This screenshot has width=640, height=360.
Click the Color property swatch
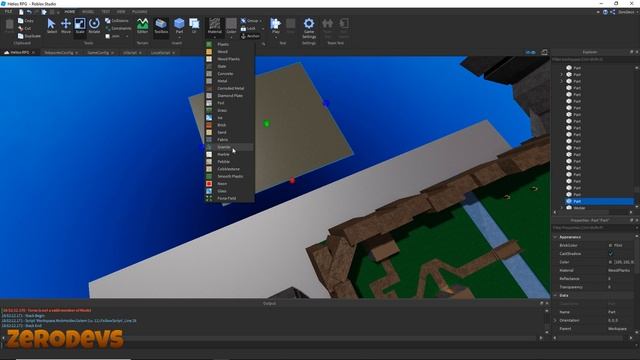click(x=611, y=262)
